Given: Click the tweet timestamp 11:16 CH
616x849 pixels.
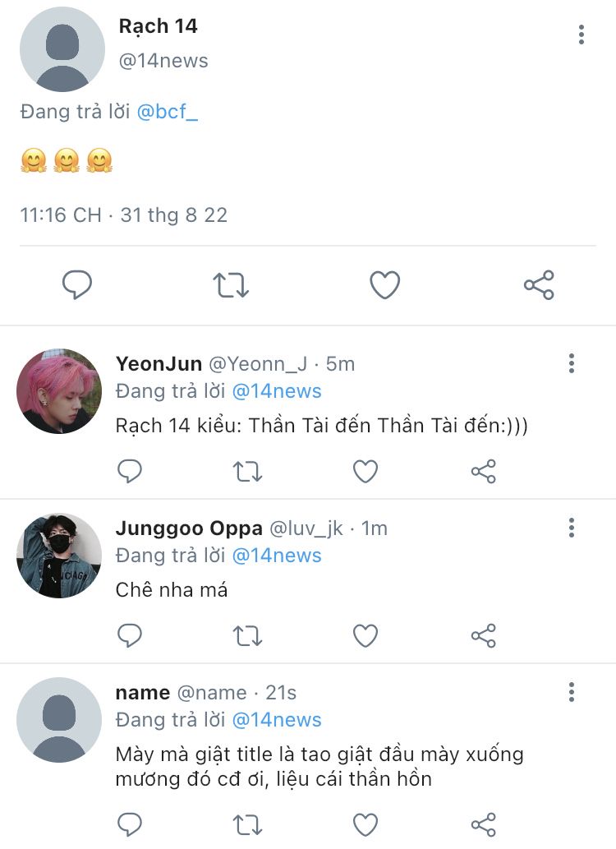Looking at the screenshot, I should click(x=60, y=215).
